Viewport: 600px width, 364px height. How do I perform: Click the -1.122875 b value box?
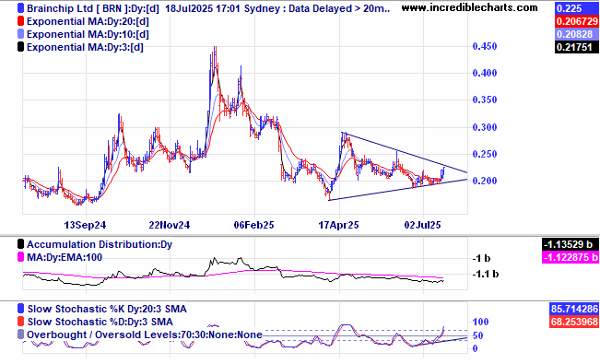point(571,257)
